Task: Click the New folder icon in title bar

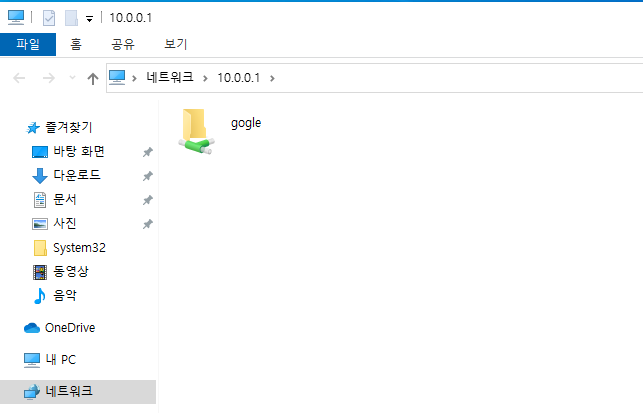Action: tap(71, 18)
